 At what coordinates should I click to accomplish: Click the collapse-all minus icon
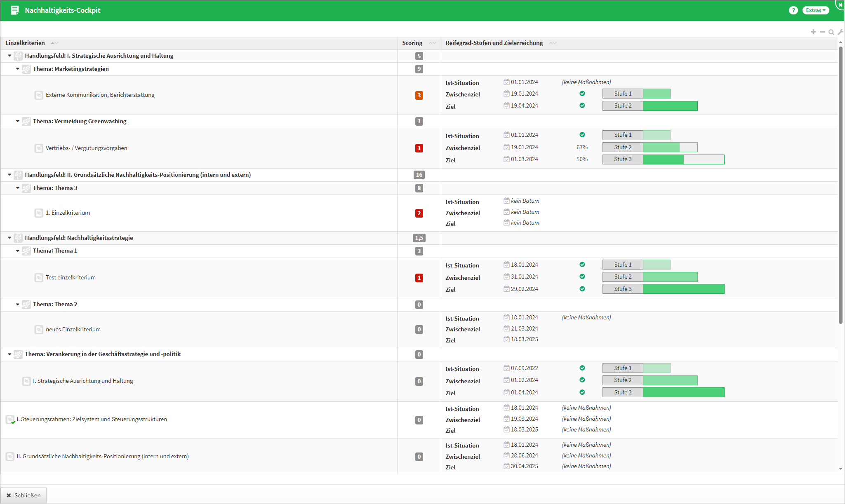[x=822, y=32]
